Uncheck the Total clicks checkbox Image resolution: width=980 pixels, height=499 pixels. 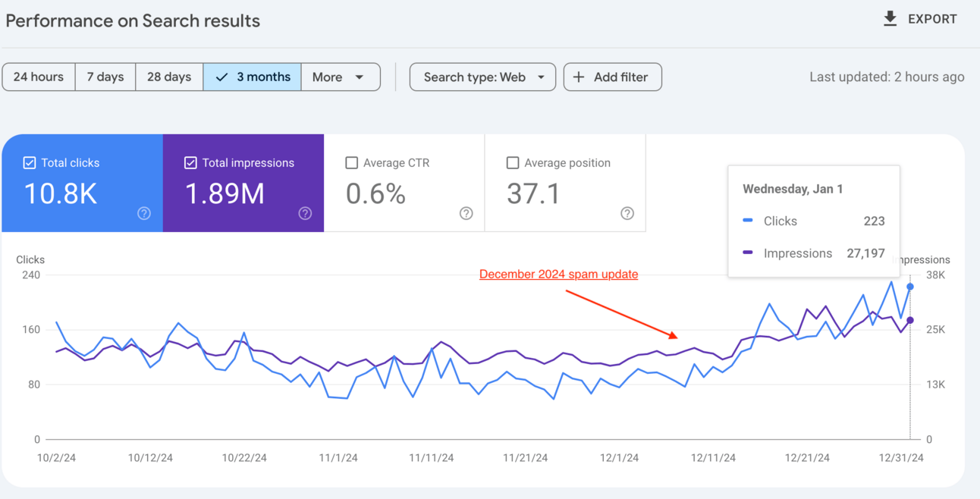click(30, 162)
